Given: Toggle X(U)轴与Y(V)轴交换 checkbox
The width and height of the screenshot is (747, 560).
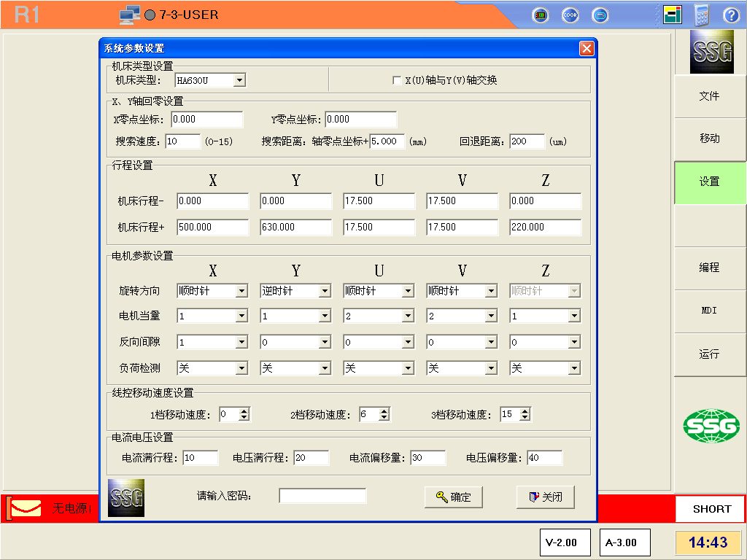Looking at the screenshot, I should coord(398,80).
